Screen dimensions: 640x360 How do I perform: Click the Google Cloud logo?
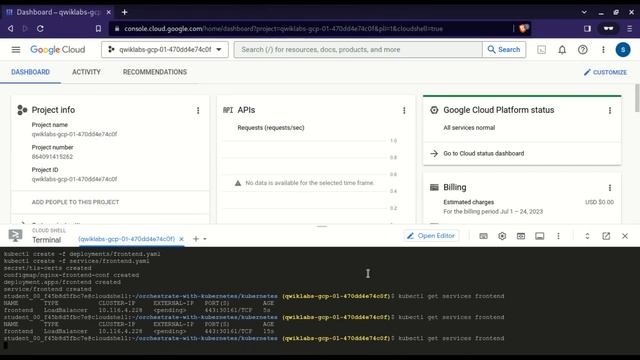click(x=58, y=50)
